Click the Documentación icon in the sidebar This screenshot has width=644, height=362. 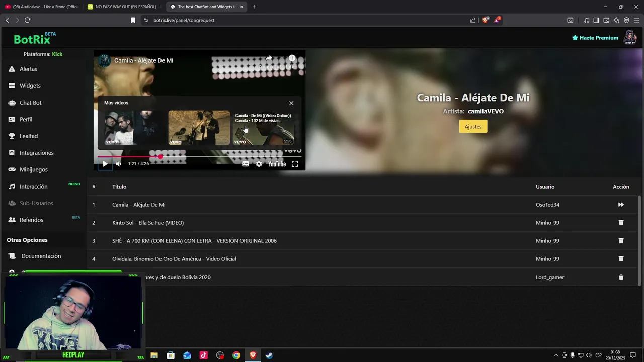click(12, 256)
